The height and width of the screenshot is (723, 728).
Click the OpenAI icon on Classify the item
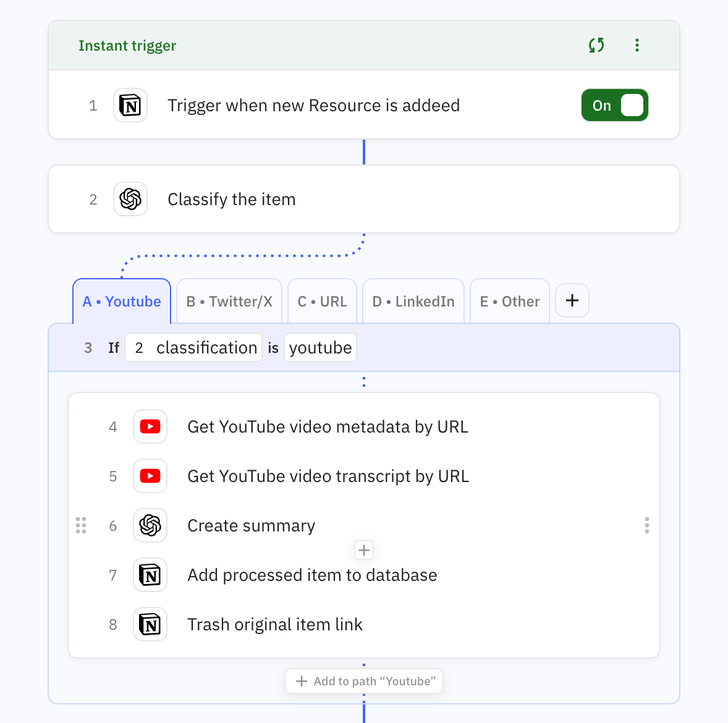(x=130, y=199)
